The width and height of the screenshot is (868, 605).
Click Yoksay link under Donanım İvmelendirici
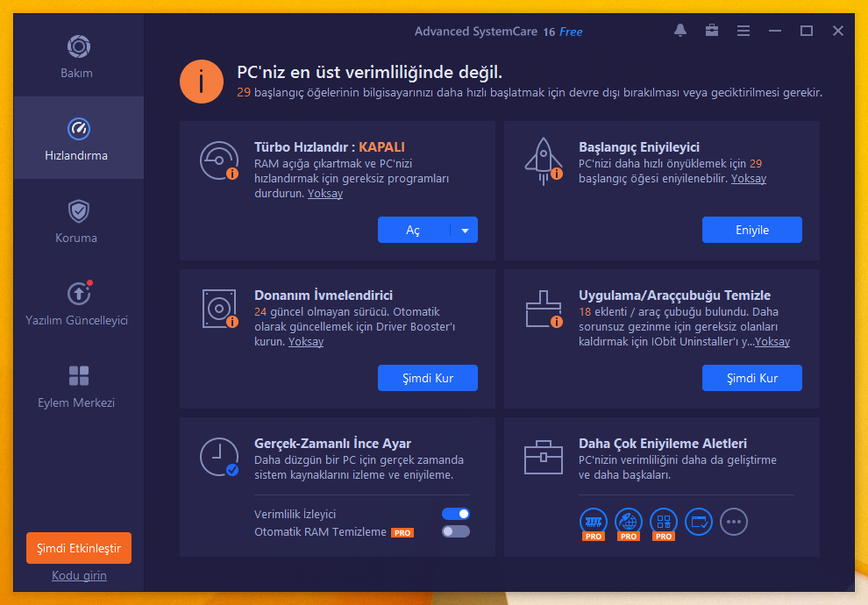(x=306, y=342)
